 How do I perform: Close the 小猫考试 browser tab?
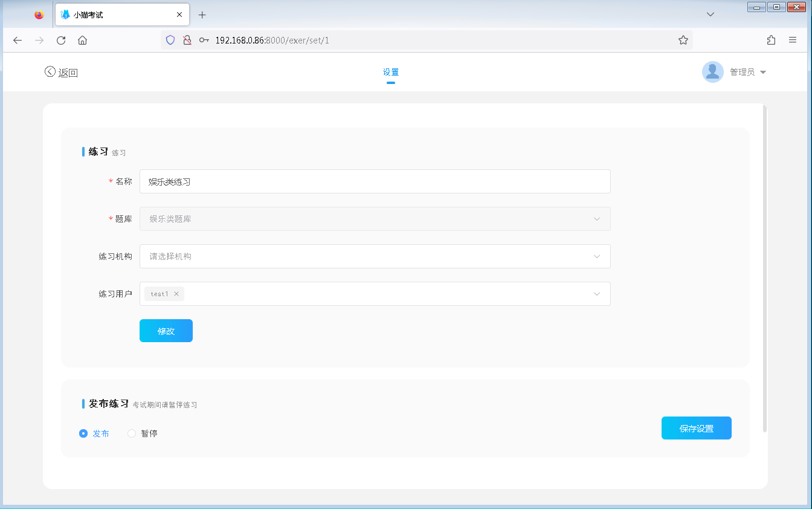(179, 15)
